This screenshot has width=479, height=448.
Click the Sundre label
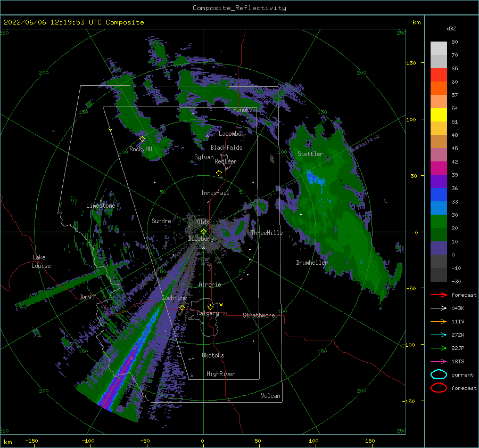coord(161,221)
